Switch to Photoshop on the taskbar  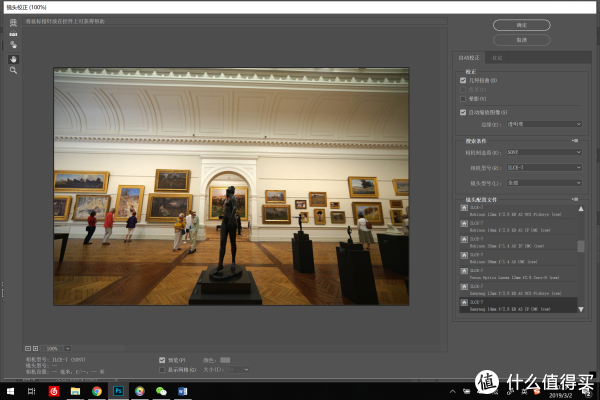pyautogui.click(x=118, y=391)
